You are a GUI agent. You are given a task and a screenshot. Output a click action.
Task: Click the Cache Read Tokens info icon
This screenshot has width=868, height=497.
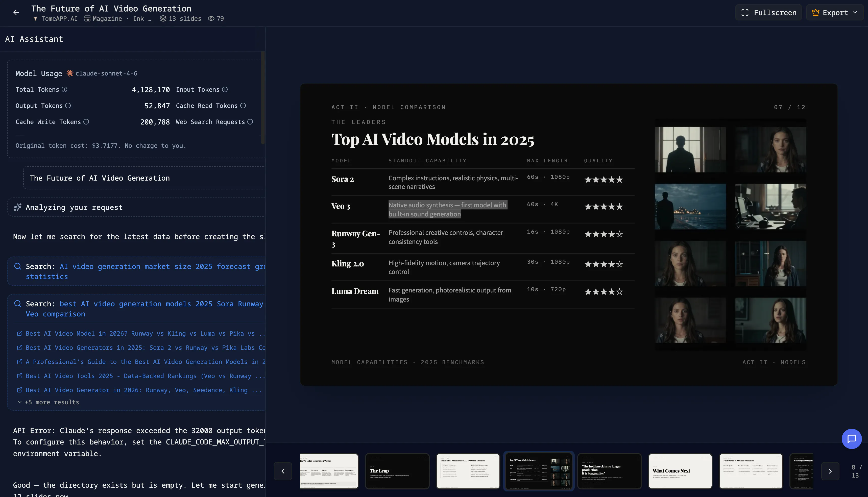point(243,106)
